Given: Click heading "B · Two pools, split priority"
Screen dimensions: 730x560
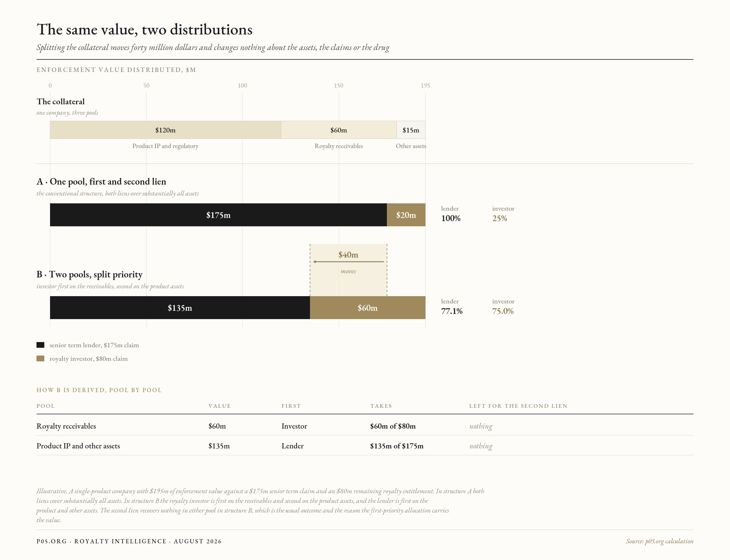Looking at the screenshot, I should click(89, 274).
